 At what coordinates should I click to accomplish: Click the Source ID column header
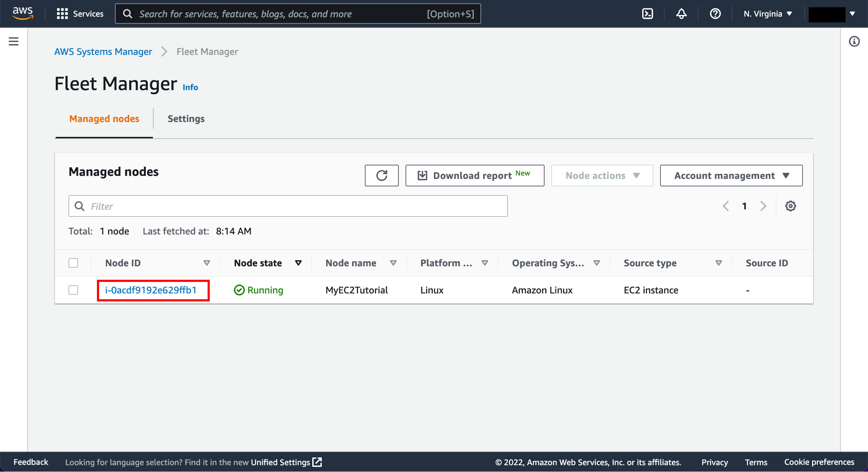tap(767, 263)
